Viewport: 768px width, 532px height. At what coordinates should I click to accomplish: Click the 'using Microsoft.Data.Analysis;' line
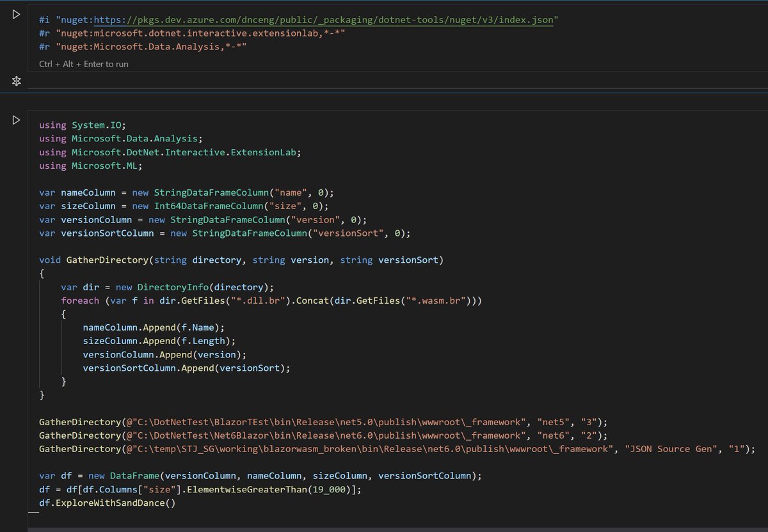pos(121,138)
